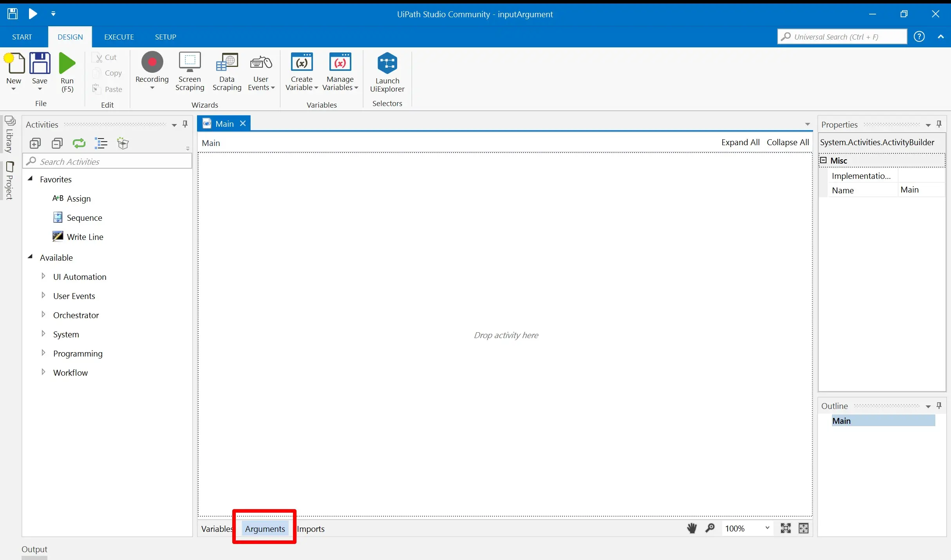
Task: Expand the UI Automation category
Action: pyautogui.click(x=43, y=276)
